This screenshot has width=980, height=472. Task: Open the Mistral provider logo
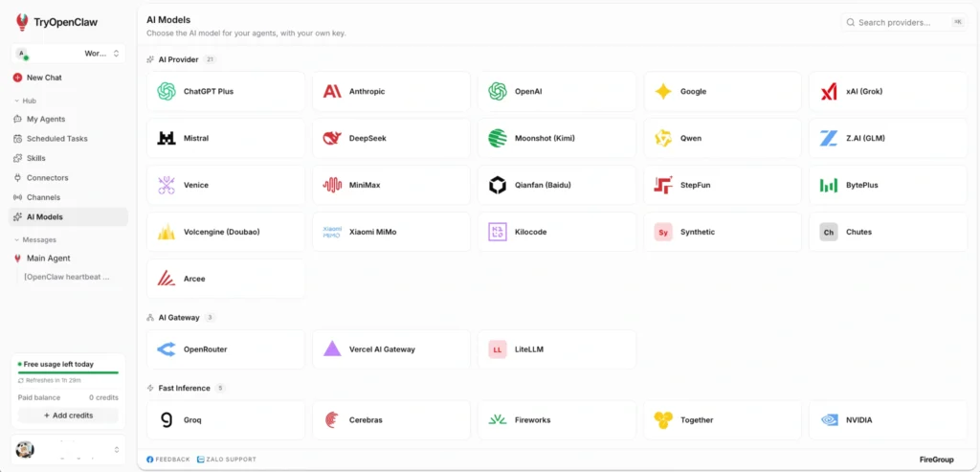point(167,138)
